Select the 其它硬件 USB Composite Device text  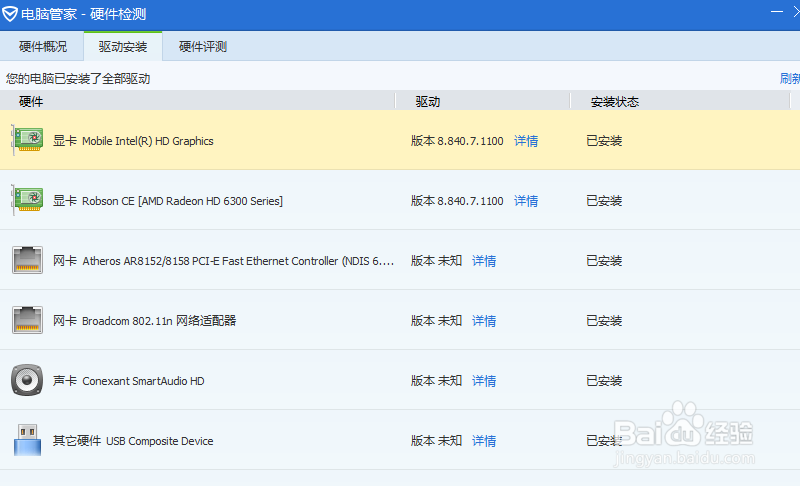133,441
